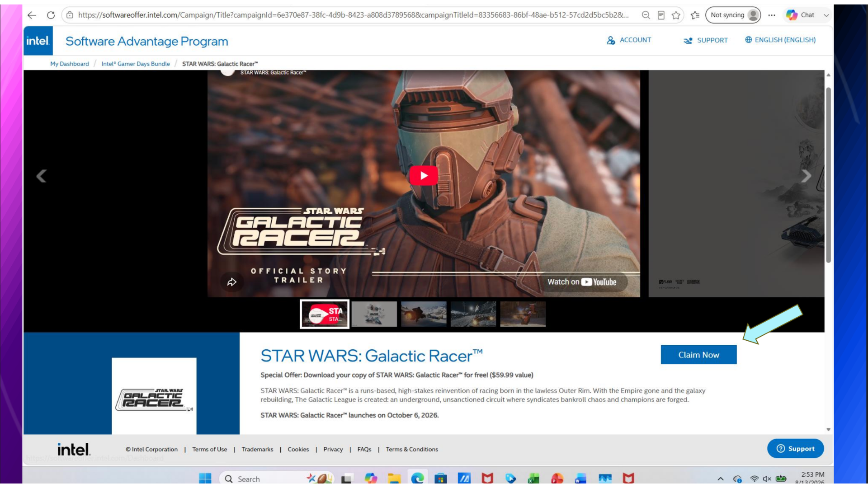Click the battery tray icon

(781, 479)
